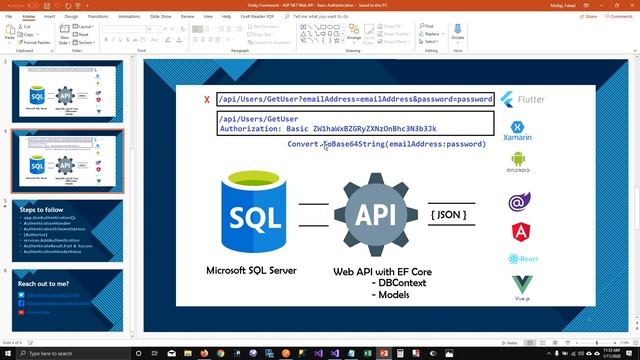Open the Shape Fill dropdown

(x=391, y=27)
